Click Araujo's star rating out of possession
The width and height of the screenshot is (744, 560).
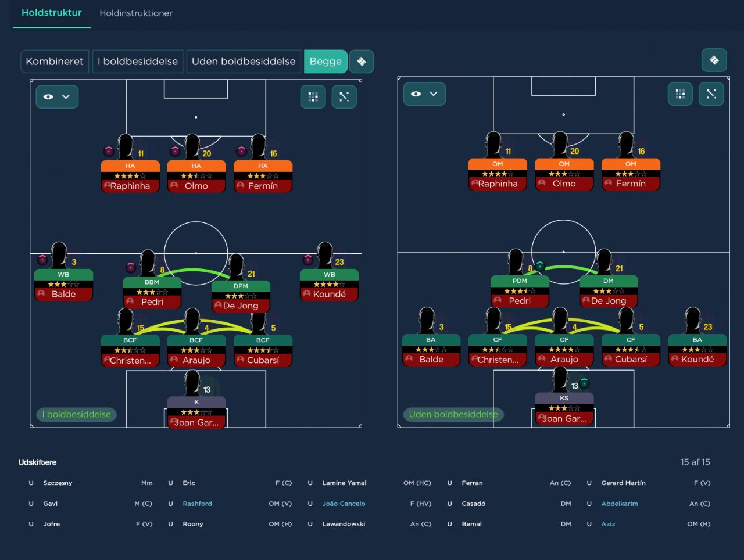click(564, 350)
